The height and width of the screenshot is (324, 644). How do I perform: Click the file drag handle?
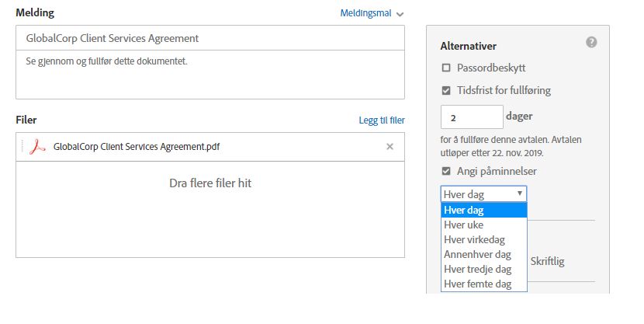point(23,146)
